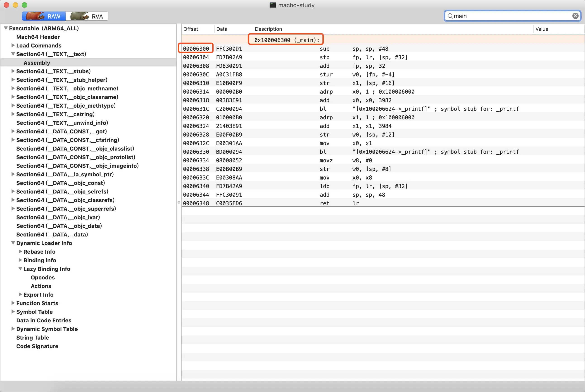Clear the search field text
The height and width of the screenshot is (392, 585).
click(575, 16)
